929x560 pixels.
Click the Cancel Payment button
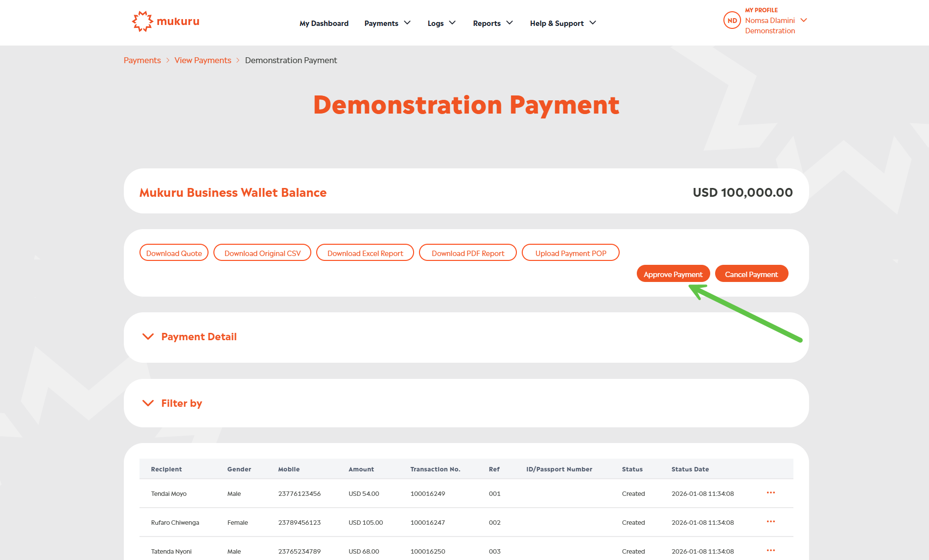coord(751,274)
